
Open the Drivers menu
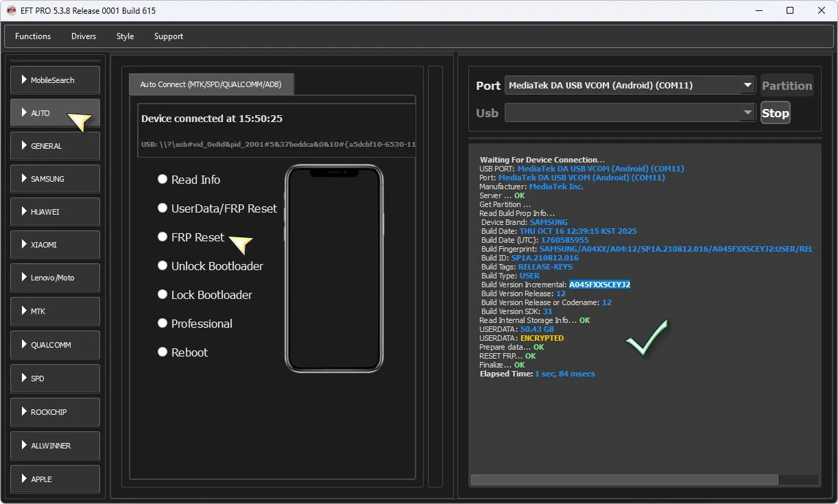click(84, 36)
